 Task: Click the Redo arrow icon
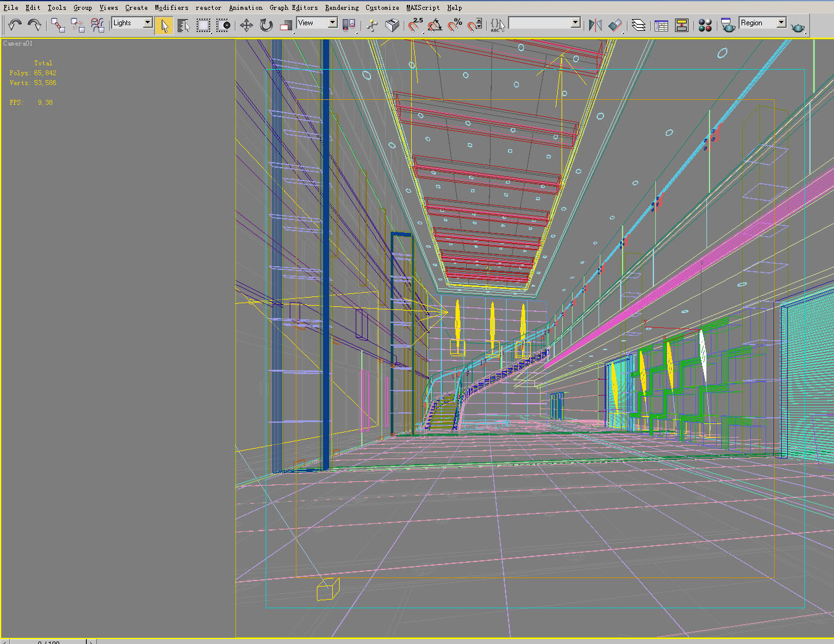(x=35, y=25)
